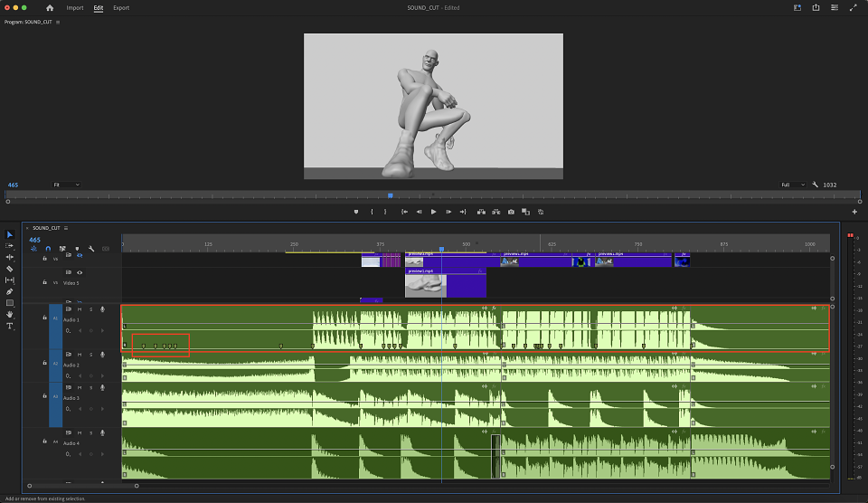Screen dimensions: 868x503
Task: Toggle visibility of Video 5 track
Action: (80, 272)
